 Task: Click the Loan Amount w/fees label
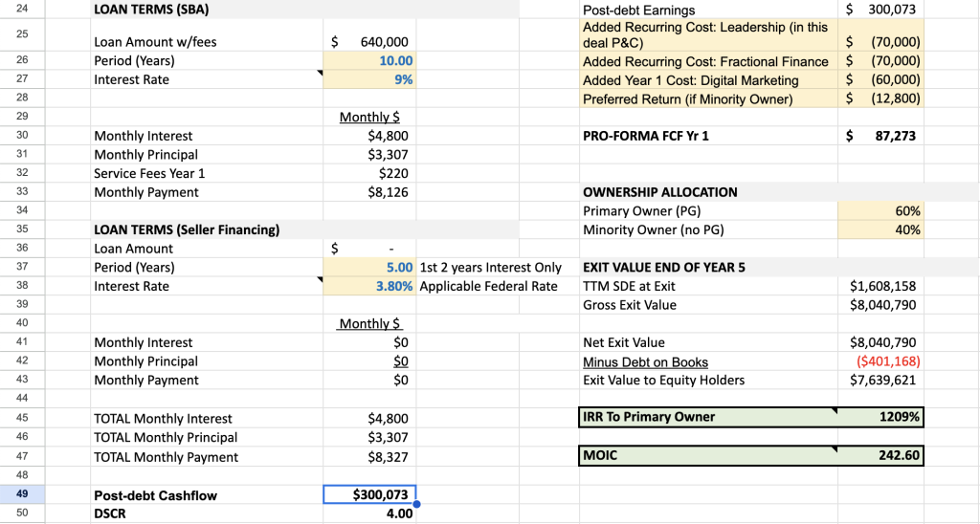tap(155, 42)
